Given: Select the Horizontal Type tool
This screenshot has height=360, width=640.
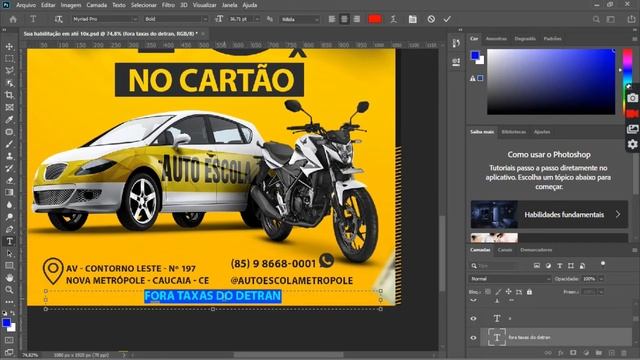Looking at the screenshot, I should coord(9,241).
